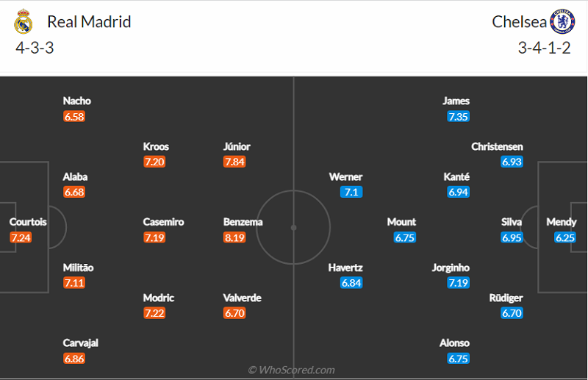Open the Chelsea team name

pyautogui.click(x=519, y=22)
